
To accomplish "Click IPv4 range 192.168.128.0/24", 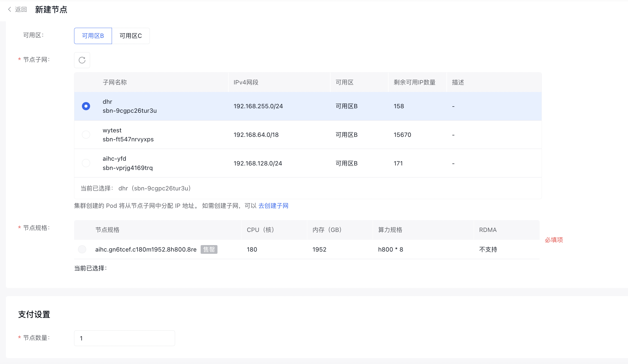I will 258,163.
